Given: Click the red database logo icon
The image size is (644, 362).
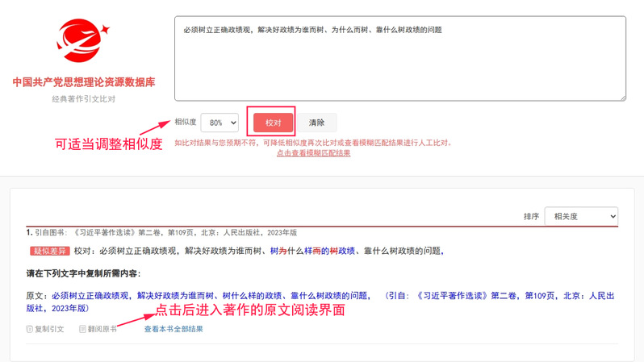Looking at the screenshot, I should tap(83, 42).
